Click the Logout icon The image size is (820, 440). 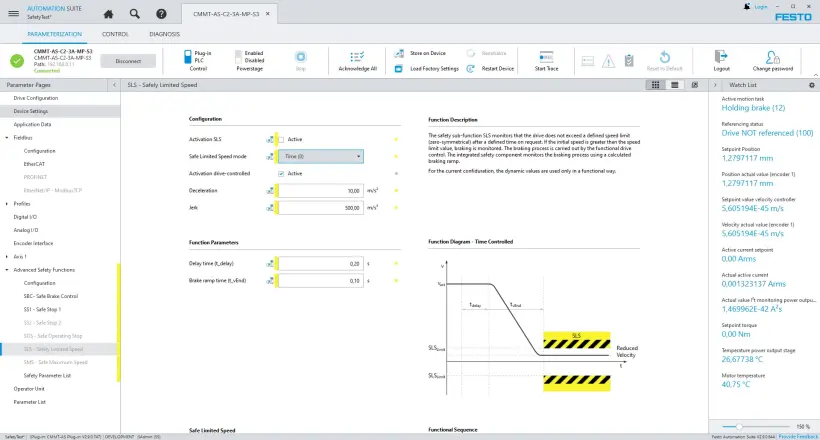tap(721, 57)
